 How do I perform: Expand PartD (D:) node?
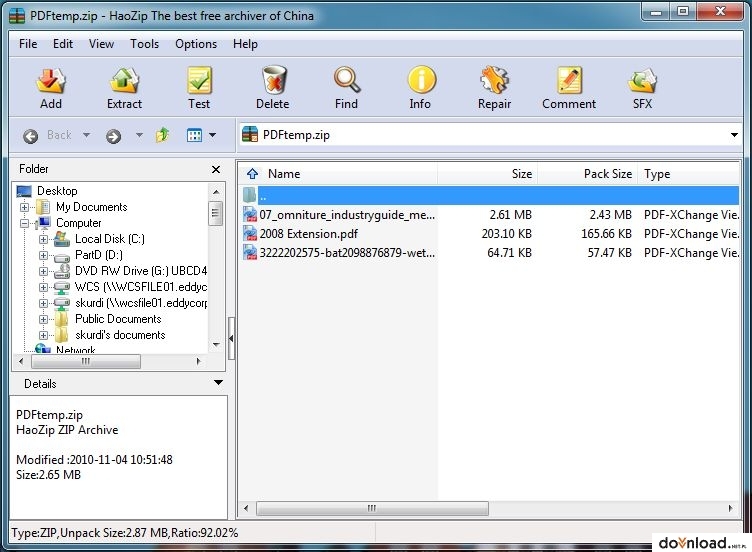[x=44, y=255]
